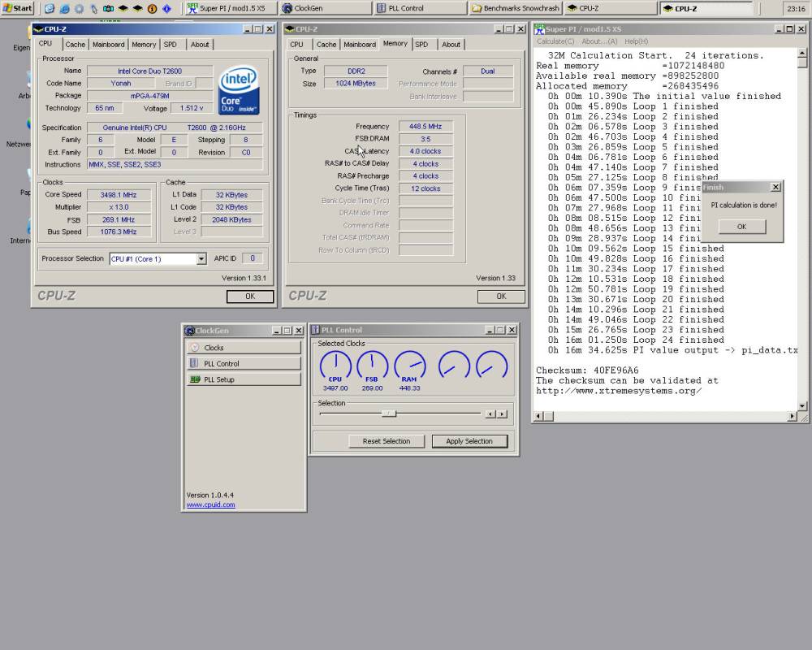This screenshot has width=812, height=650.
Task: Select the CPU clock dial in PLL Control
Action: tap(335, 367)
